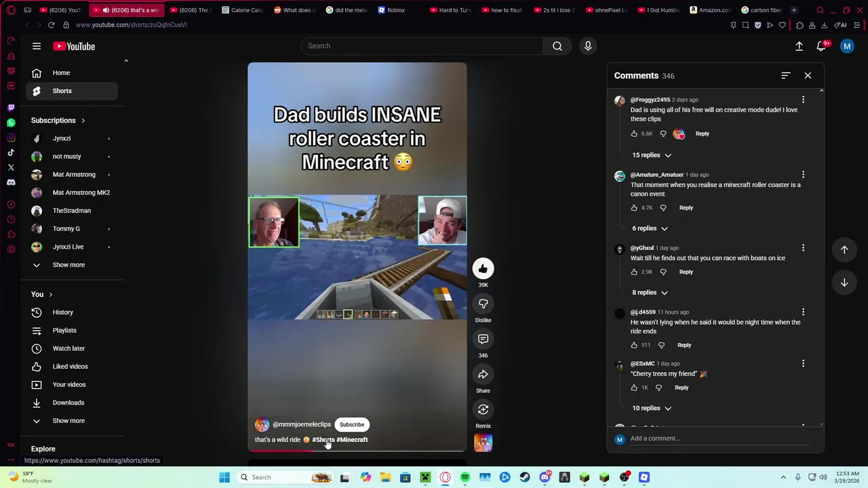Reply to the j.d4559 comment

click(684, 345)
